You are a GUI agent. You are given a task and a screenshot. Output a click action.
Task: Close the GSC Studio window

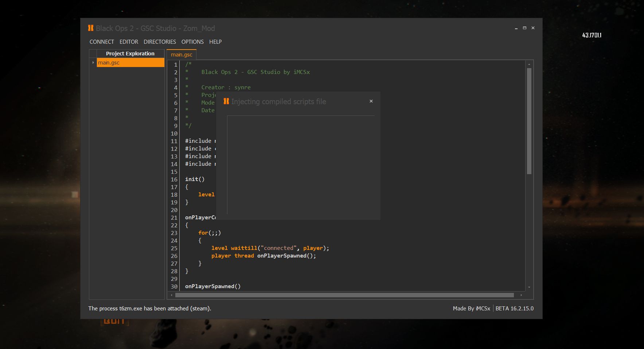533,28
